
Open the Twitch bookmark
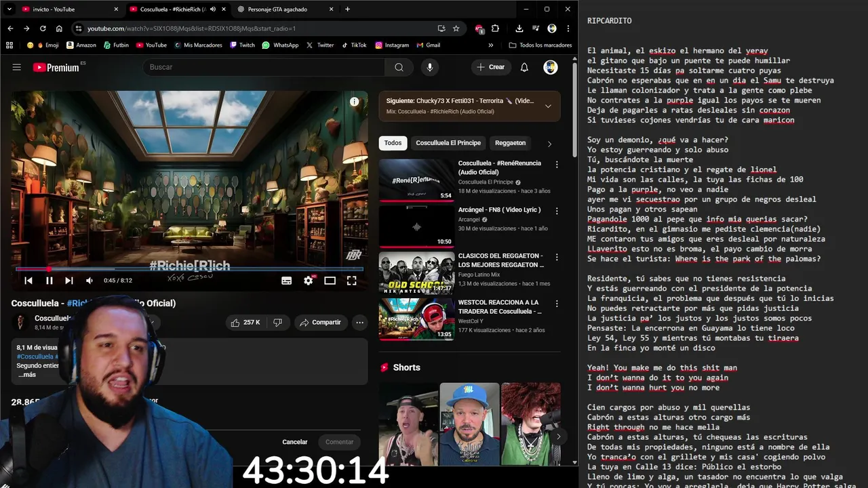[242, 45]
